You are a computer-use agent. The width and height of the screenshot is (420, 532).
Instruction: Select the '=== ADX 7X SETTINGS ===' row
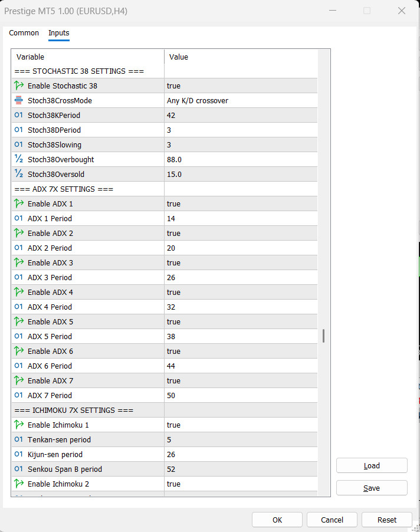coord(165,189)
